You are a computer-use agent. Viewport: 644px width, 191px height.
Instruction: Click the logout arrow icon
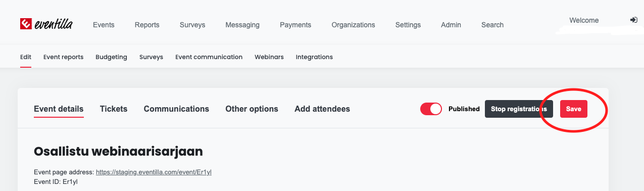[x=634, y=20]
